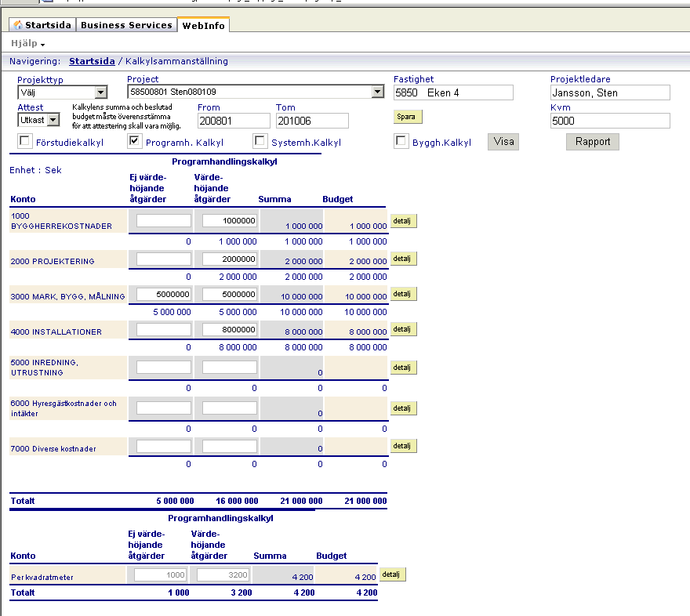
Task: Click Ej värdehöjande field for 5000 Inredning
Action: [x=164, y=367]
